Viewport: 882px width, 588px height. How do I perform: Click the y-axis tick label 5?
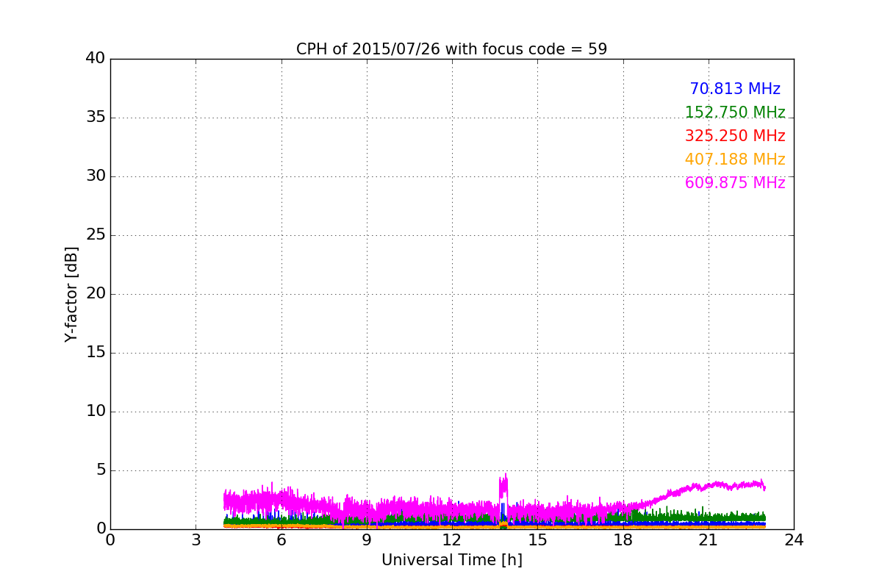coord(101,470)
